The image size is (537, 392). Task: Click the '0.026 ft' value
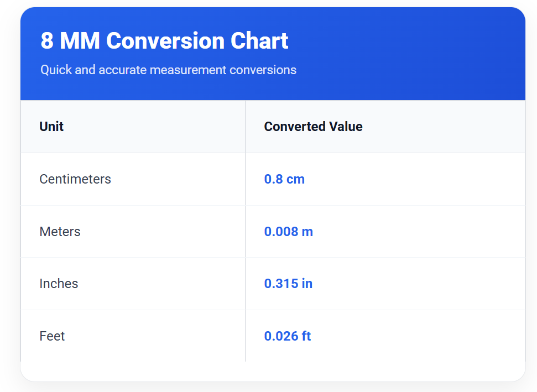pos(288,336)
